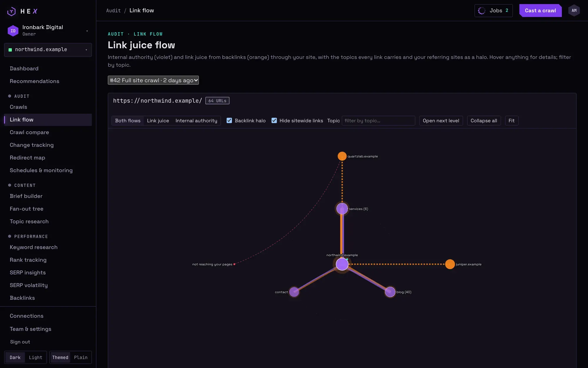Open the Jobs 2 indicator
Viewport: 588px width, 368px height.
coord(494,11)
